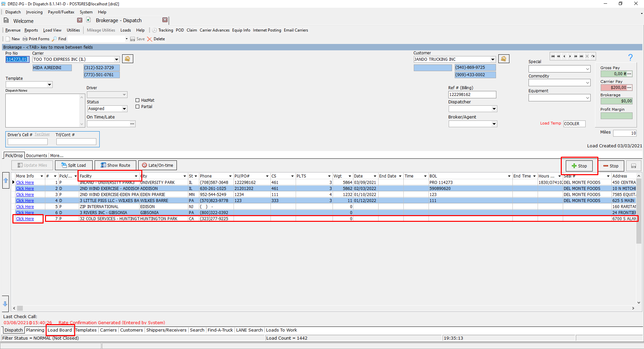Click the blue help question mark icon

click(x=630, y=57)
